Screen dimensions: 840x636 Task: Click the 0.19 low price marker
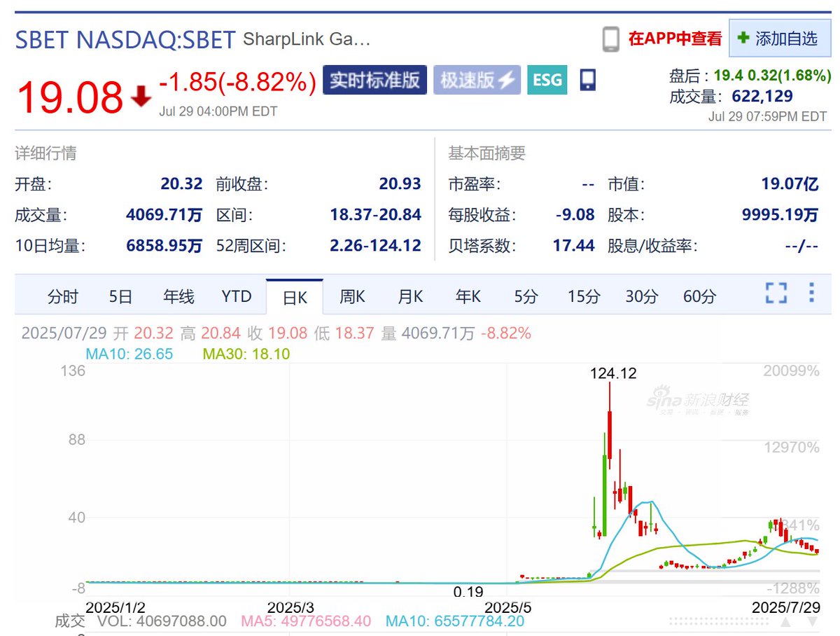(468, 592)
